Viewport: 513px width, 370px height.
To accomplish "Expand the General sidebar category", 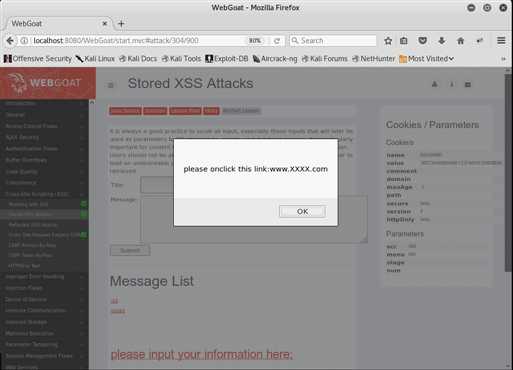I will click(44, 115).
